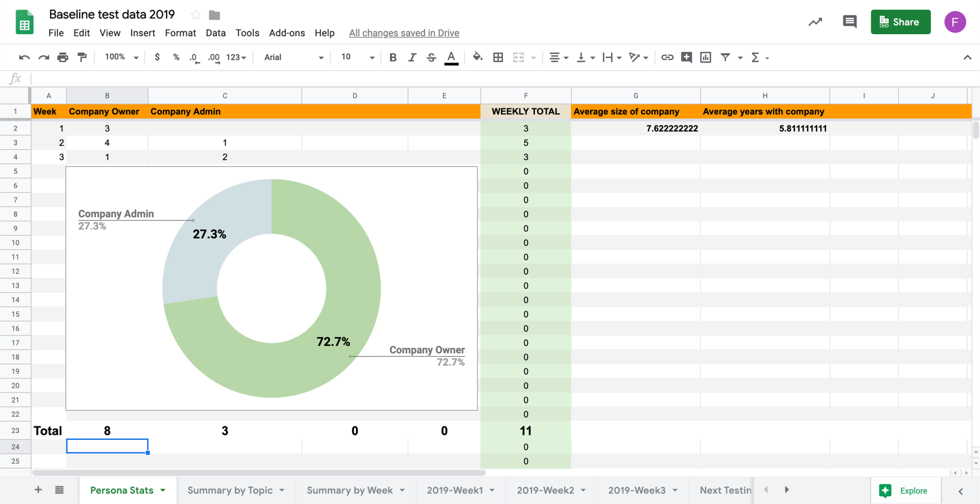Open comment history icon
Screen dimensions: 980x504
[849, 22]
